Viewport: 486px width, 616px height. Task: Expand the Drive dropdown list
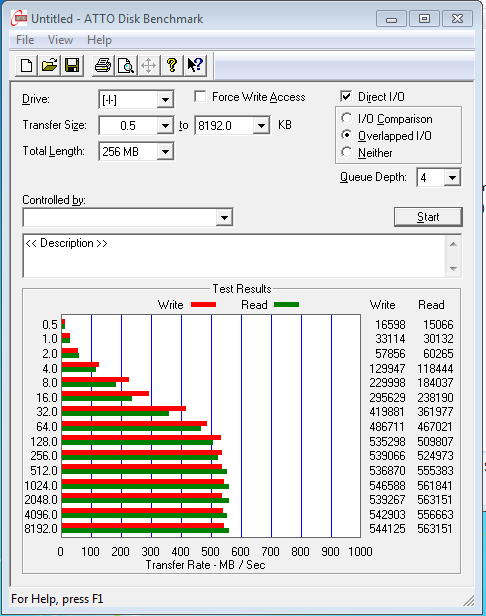coord(165,100)
